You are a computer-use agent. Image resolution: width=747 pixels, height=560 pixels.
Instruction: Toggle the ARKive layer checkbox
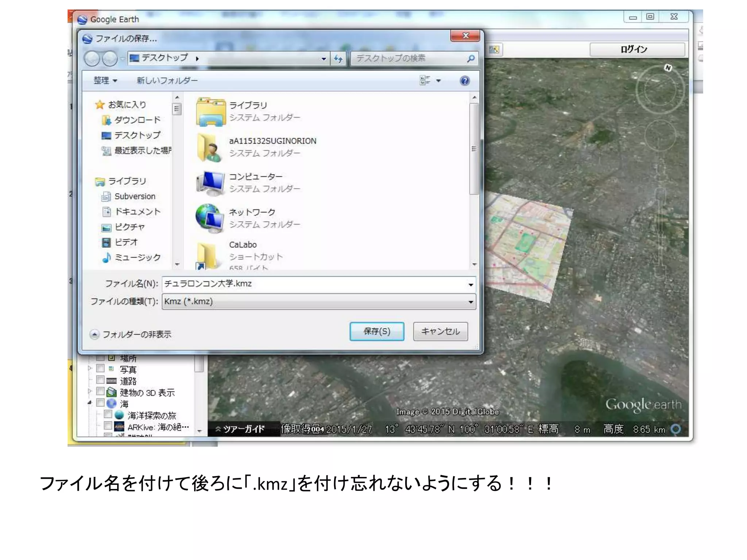click(x=108, y=425)
